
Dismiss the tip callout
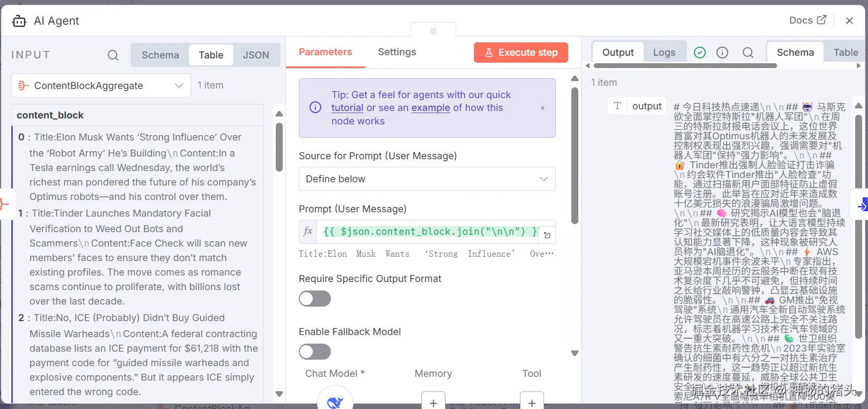point(542,108)
